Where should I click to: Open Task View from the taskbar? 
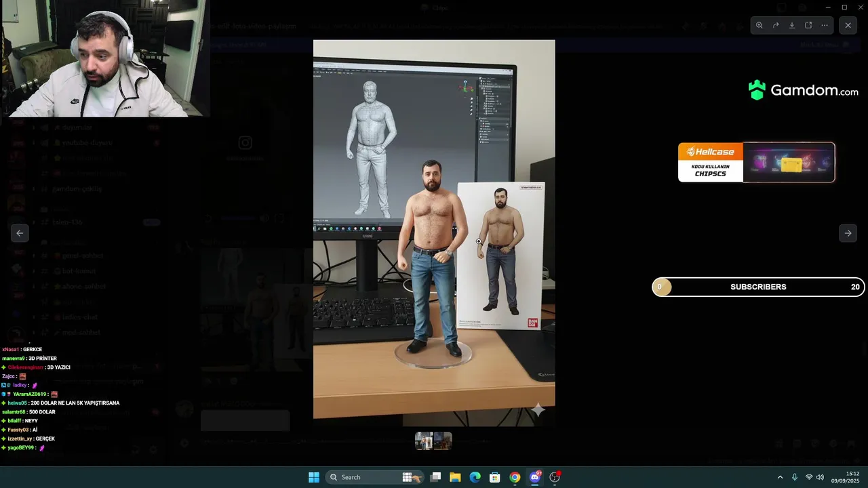(x=435, y=477)
